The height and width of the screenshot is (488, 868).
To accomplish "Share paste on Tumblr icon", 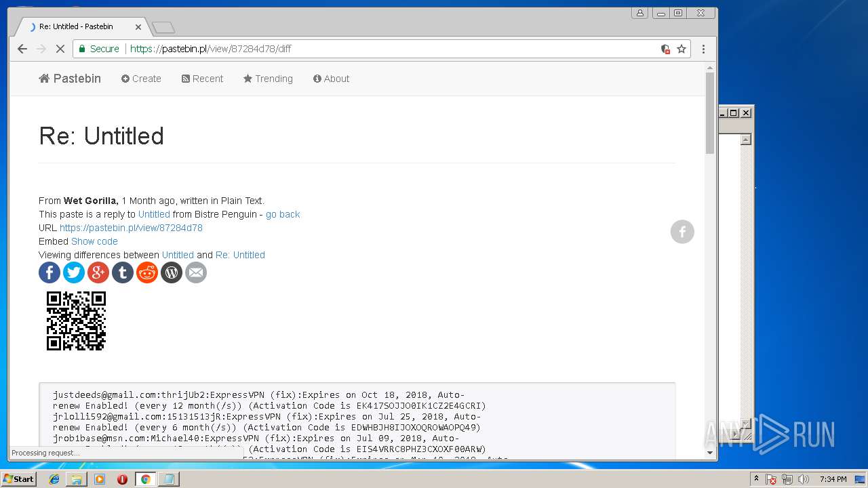I will pos(123,272).
